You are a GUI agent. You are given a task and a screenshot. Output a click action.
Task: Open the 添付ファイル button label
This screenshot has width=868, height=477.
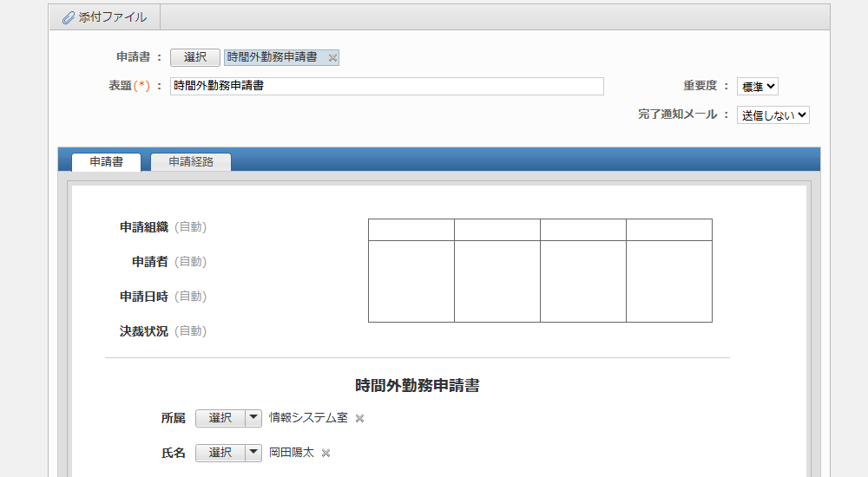(x=113, y=17)
